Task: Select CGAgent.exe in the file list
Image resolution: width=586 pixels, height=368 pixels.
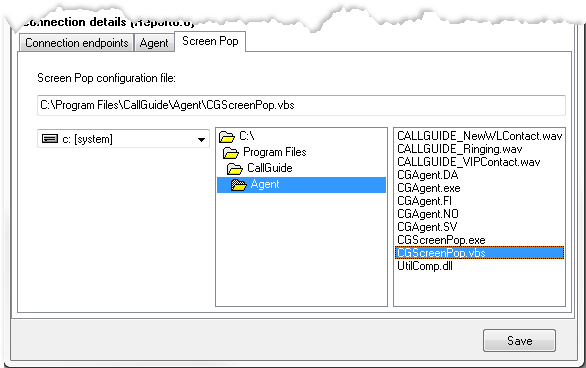Action: [429, 188]
